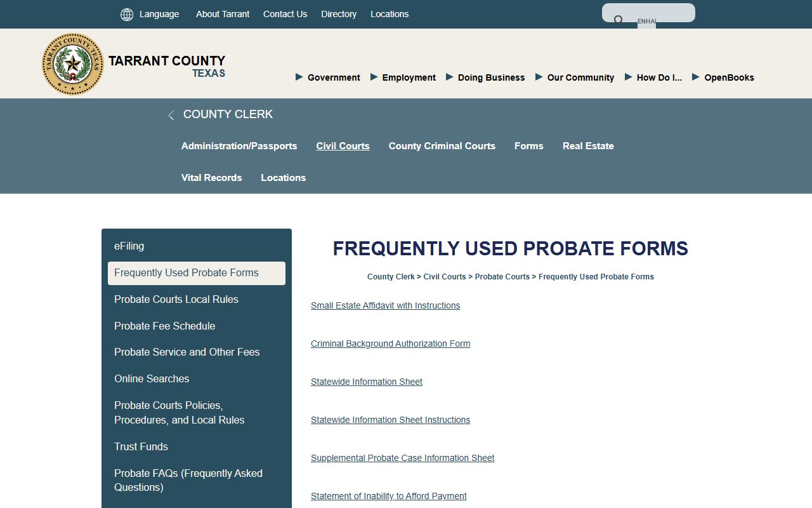812x508 pixels.
Task: Open the About Tarrant page
Action: pos(223,14)
